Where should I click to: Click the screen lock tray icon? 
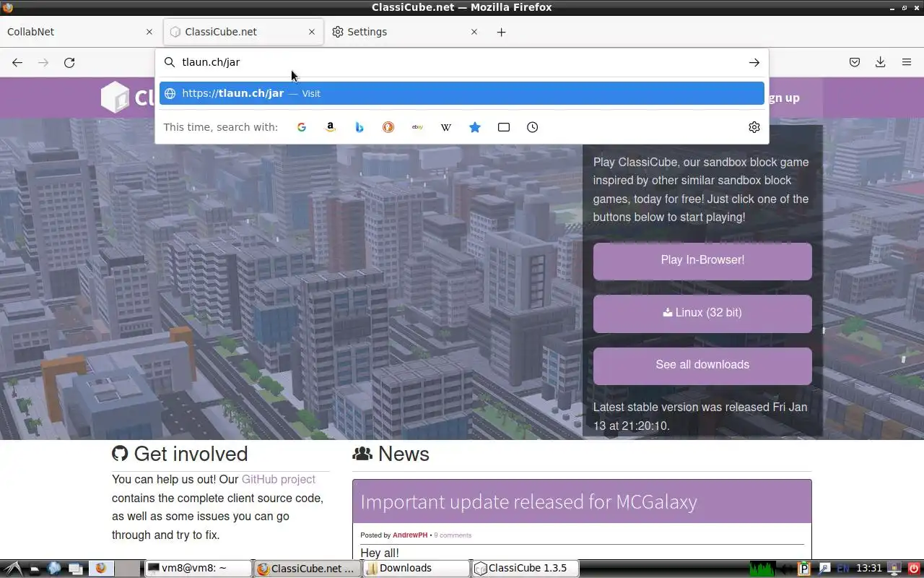pos(894,569)
